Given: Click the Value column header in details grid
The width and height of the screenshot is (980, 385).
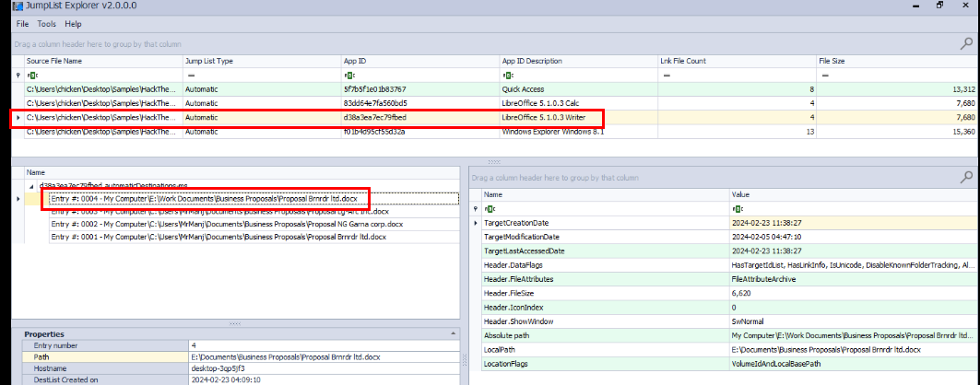Looking at the screenshot, I should coord(853,194).
